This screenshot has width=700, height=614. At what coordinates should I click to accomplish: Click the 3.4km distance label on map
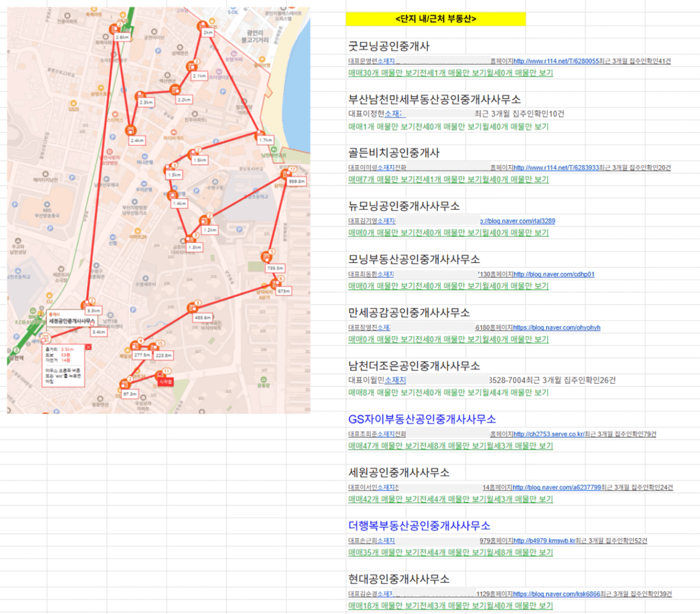tap(99, 332)
